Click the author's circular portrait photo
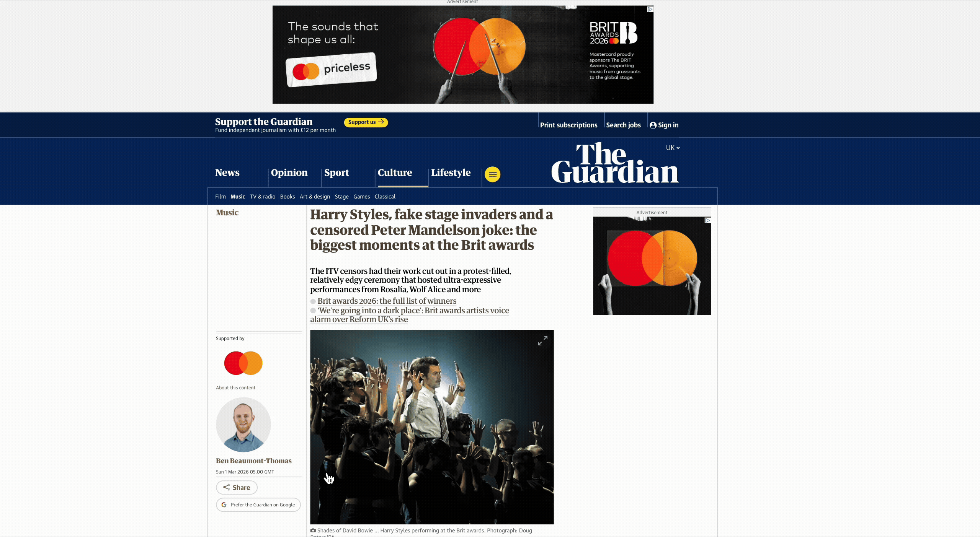The width and height of the screenshot is (980, 537). pyautogui.click(x=243, y=425)
